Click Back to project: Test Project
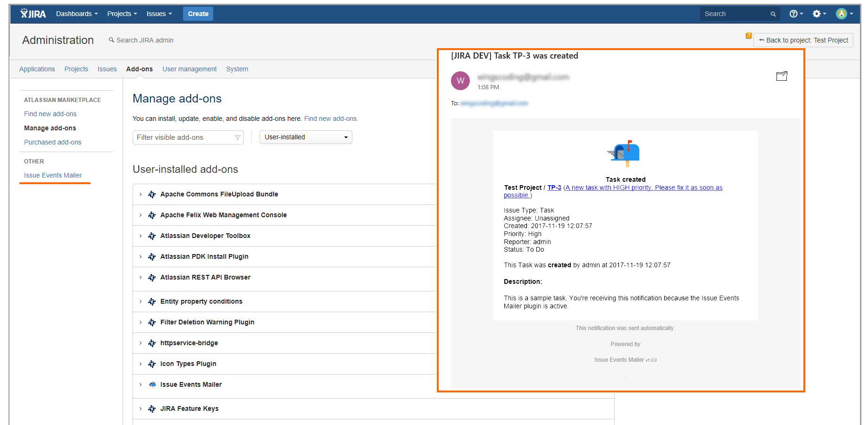This screenshot has width=868, height=425. click(803, 40)
